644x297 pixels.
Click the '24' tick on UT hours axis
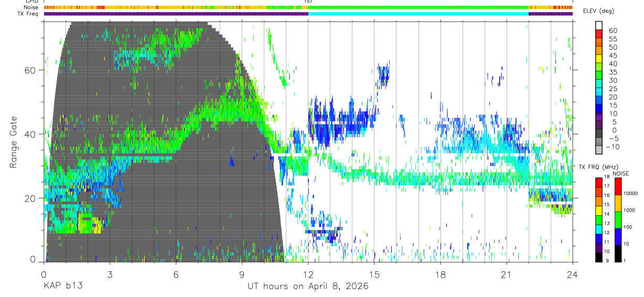coord(573,275)
